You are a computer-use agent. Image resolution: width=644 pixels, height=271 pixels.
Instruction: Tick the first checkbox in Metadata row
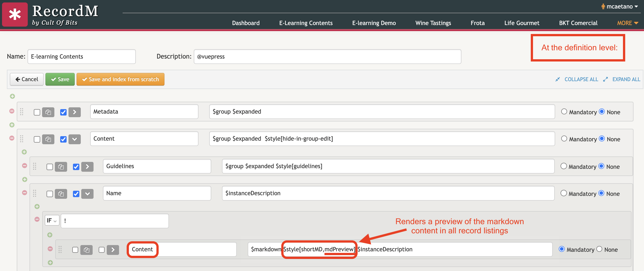[x=37, y=112]
